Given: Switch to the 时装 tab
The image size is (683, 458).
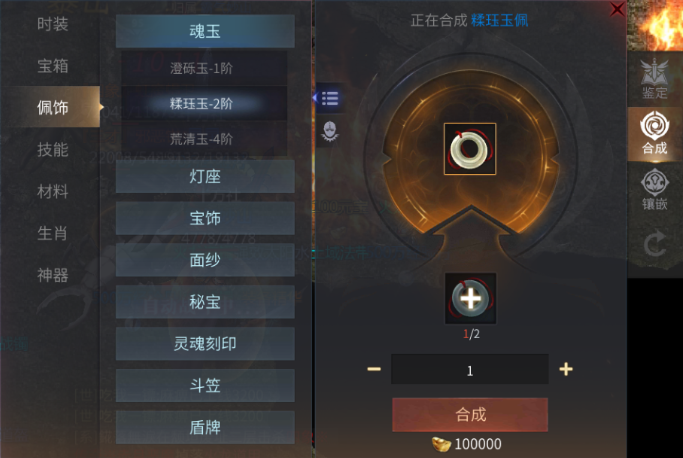Looking at the screenshot, I should coord(53,24).
